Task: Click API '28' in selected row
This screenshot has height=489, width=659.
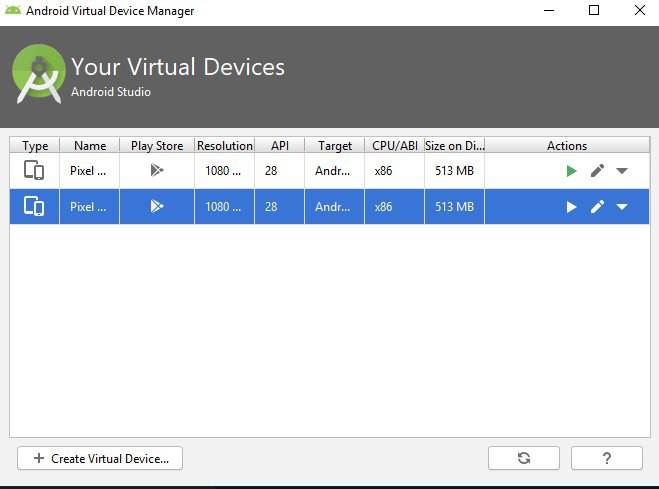Action: pyautogui.click(x=279, y=207)
